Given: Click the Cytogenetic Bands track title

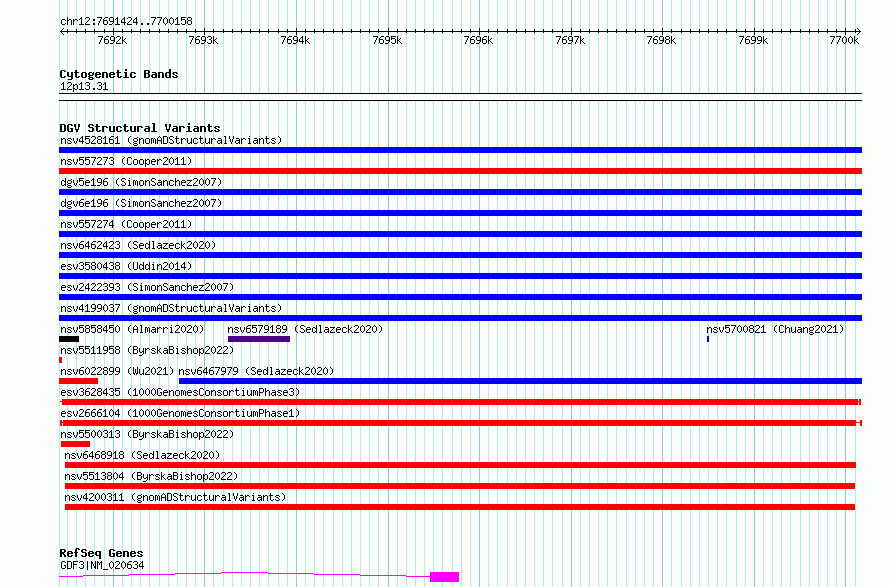Looking at the screenshot, I should tap(119, 74).
